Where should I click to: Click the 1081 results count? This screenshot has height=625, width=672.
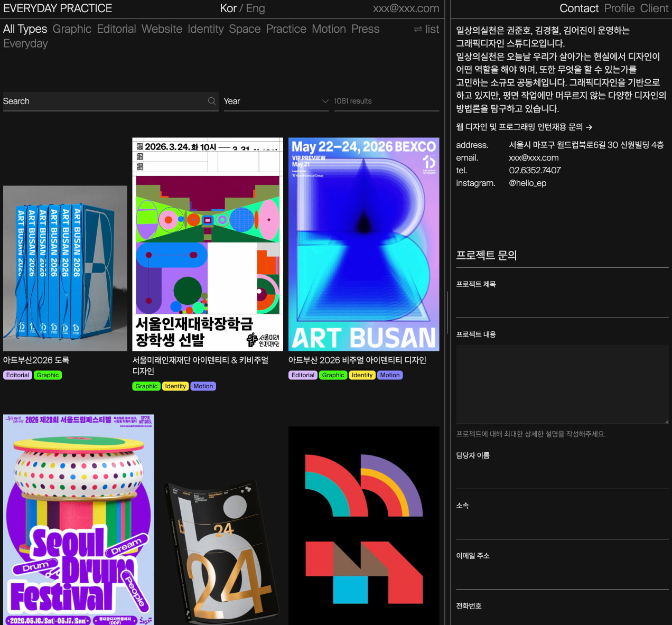[x=352, y=101]
